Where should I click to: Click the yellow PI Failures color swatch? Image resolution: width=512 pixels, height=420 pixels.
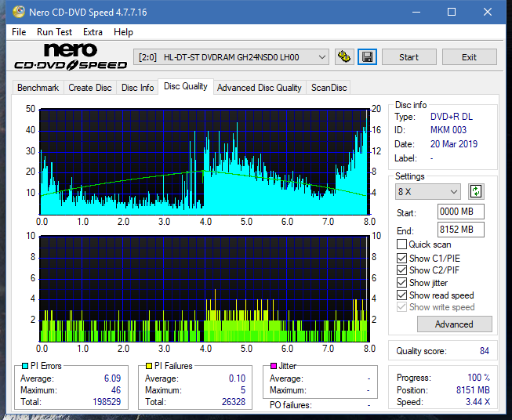149,366
